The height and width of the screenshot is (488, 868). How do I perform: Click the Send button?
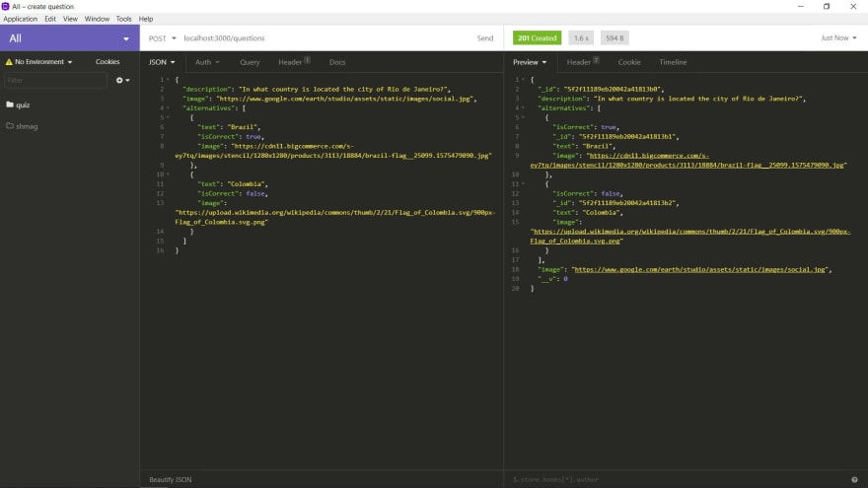485,38
